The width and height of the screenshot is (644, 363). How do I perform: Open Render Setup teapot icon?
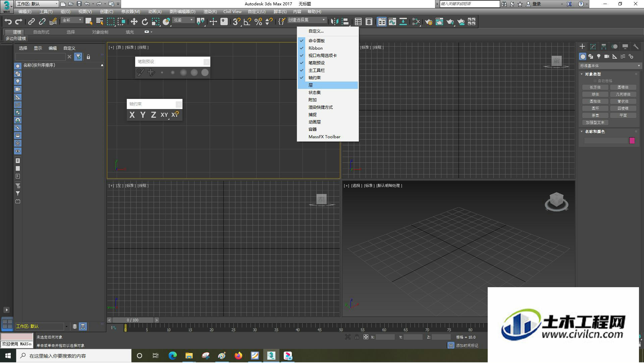tap(428, 22)
